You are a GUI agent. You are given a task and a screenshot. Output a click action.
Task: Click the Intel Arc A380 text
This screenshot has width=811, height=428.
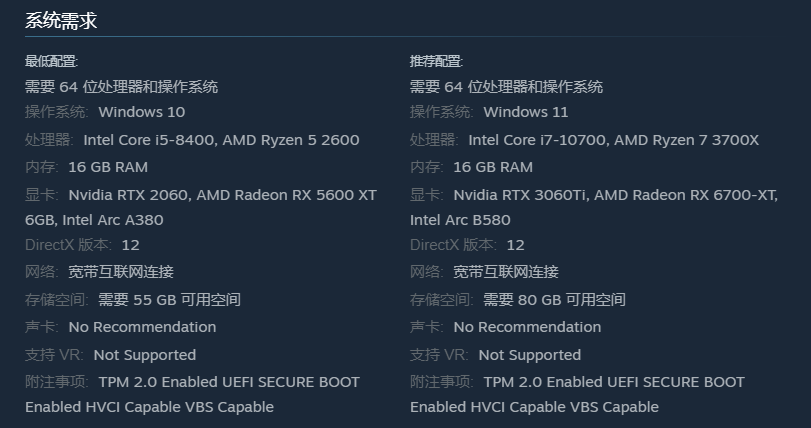113,220
